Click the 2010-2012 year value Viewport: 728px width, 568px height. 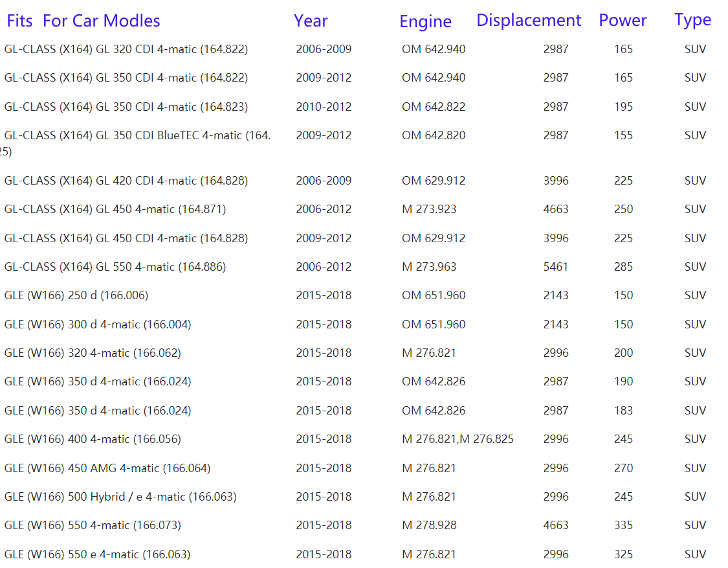[324, 107]
